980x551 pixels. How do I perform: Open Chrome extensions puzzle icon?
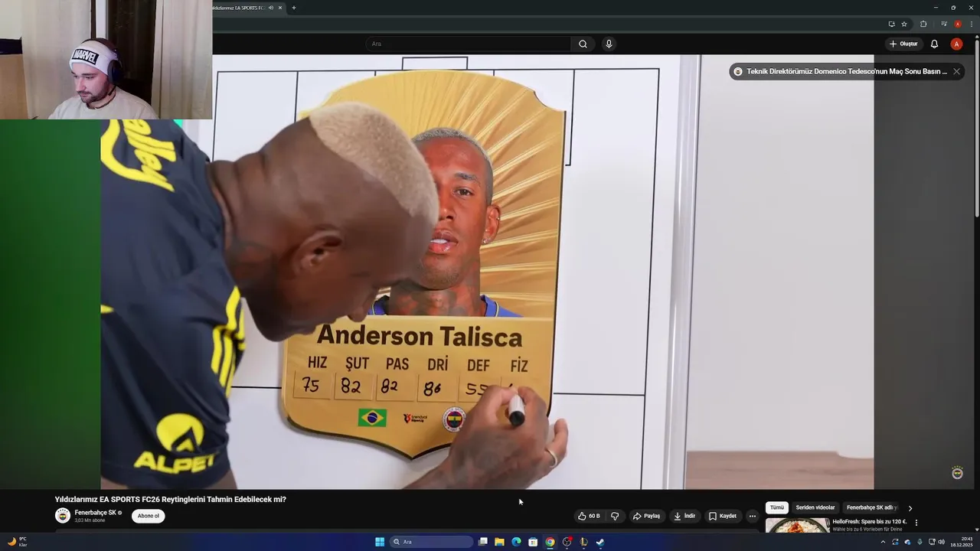[923, 24]
